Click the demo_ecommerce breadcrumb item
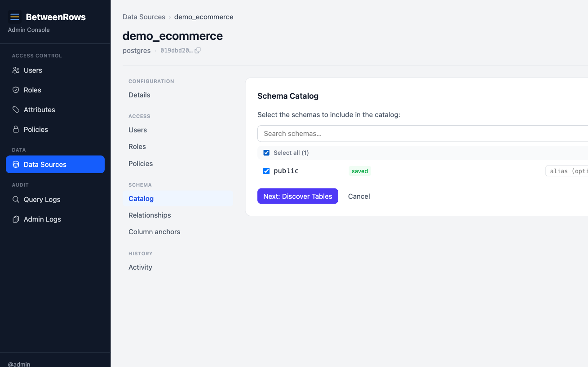Screen dimensions: 588x367 203,17
